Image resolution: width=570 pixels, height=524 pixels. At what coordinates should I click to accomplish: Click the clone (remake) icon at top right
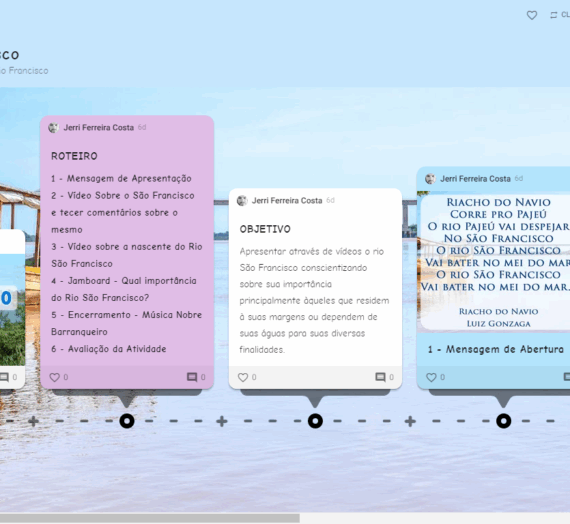pos(554,15)
